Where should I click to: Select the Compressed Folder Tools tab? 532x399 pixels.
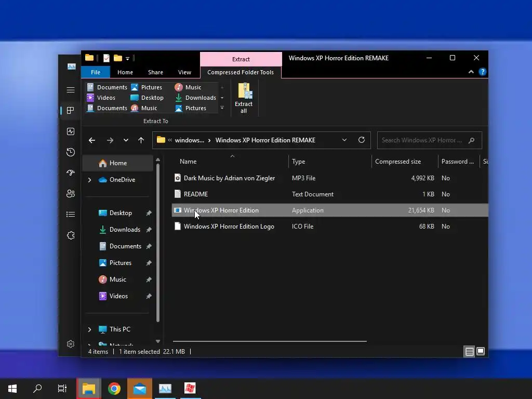pos(241,72)
